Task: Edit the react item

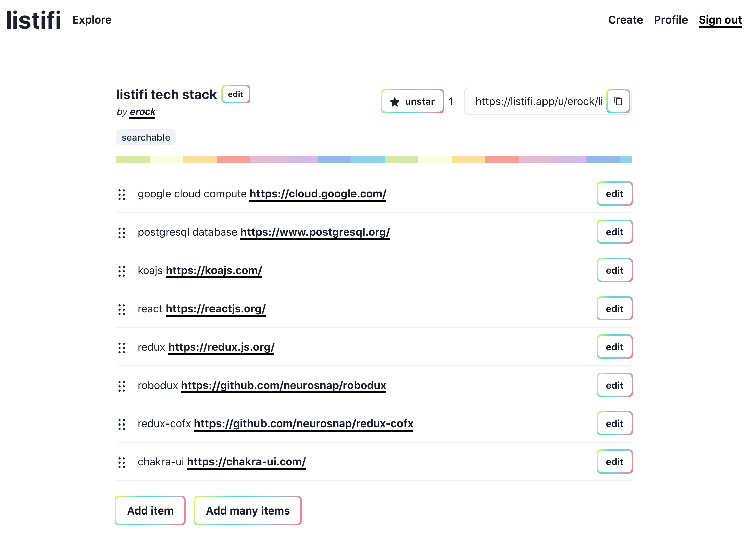Action: [x=615, y=309]
